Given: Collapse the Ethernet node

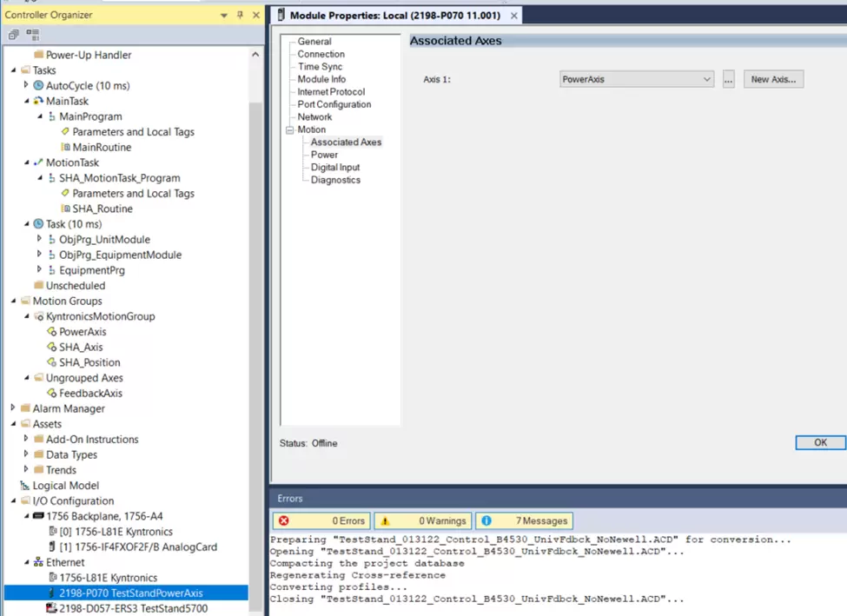Looking at the screenshot, I should click(x=26, y=562).
